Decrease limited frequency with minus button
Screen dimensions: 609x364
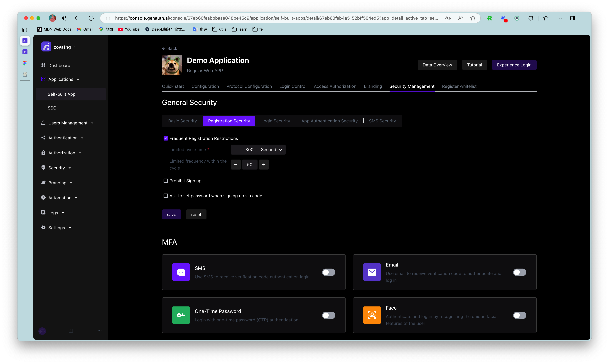pos(236,165)
